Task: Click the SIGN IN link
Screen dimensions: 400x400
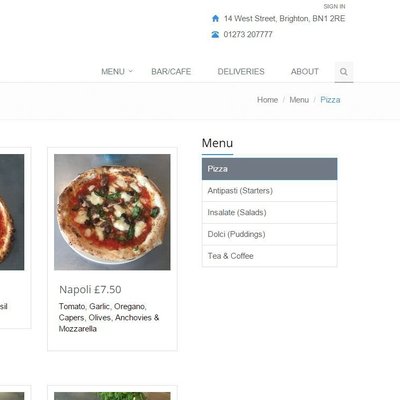Action: [334, 7]
